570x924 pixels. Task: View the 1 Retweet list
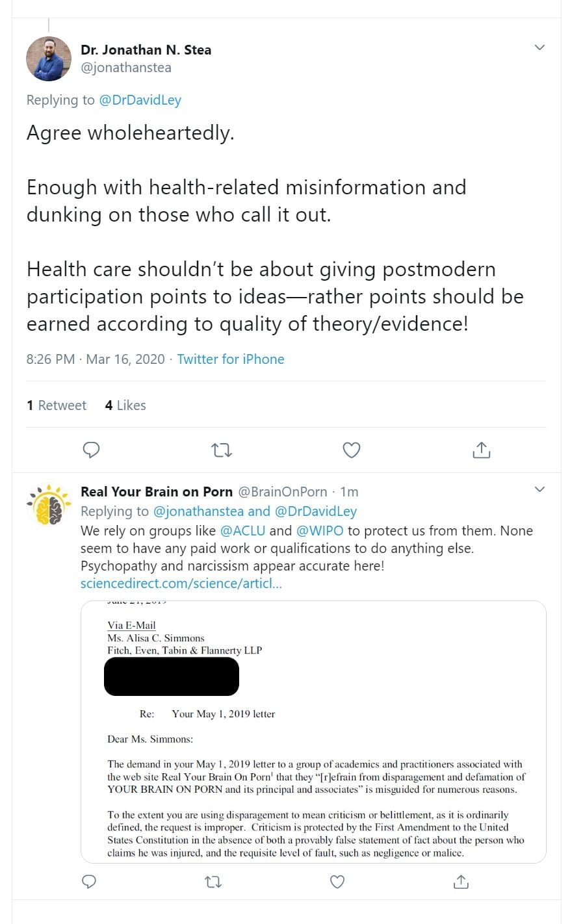click(x=57, y=405)
